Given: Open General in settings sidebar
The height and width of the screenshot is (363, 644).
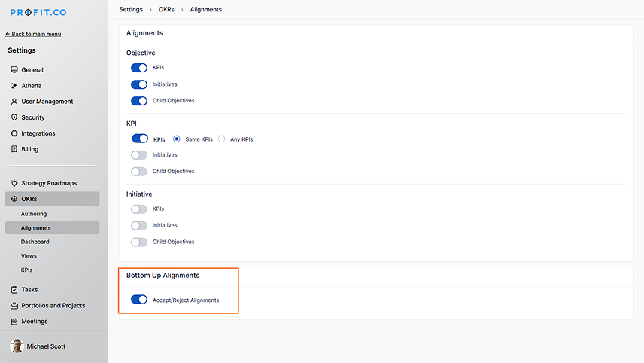Looking at the screenshot, I should click(x=32, y=70).
